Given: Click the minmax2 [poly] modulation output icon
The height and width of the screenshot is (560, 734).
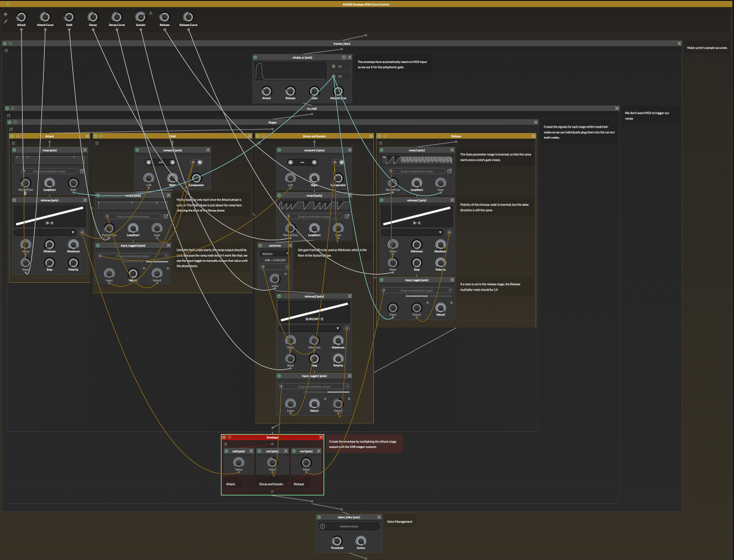Looking at the screenshot, I should click(347, 328).
